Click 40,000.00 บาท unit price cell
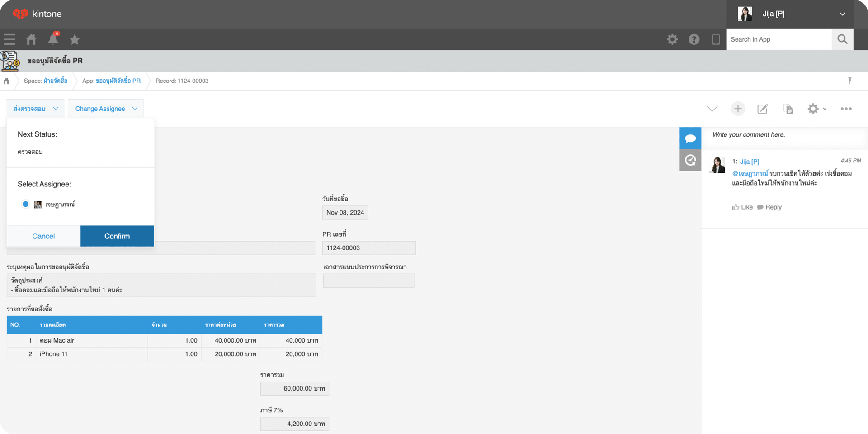Viewport: 868px width, 434px height. (231, 340)
